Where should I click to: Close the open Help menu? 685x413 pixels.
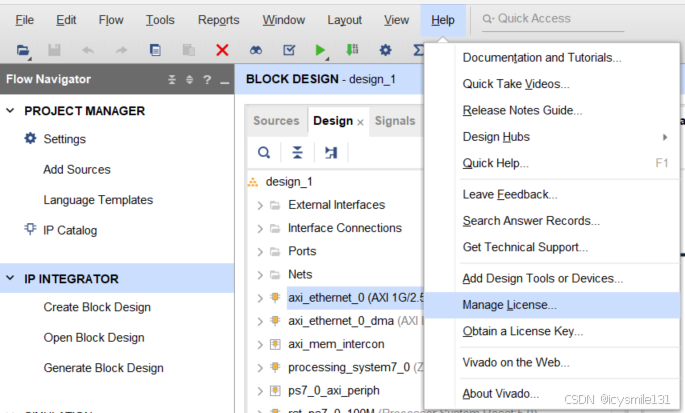pos(443,20)
